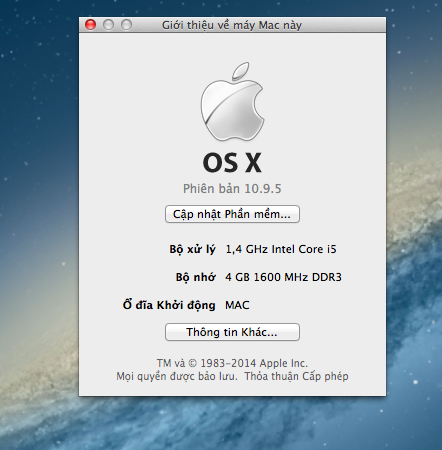The width and height of the screenshot is (442, 450).
Task: Click the Thỏa thuận Cấp phép link
Action: (x=296, y=376)
